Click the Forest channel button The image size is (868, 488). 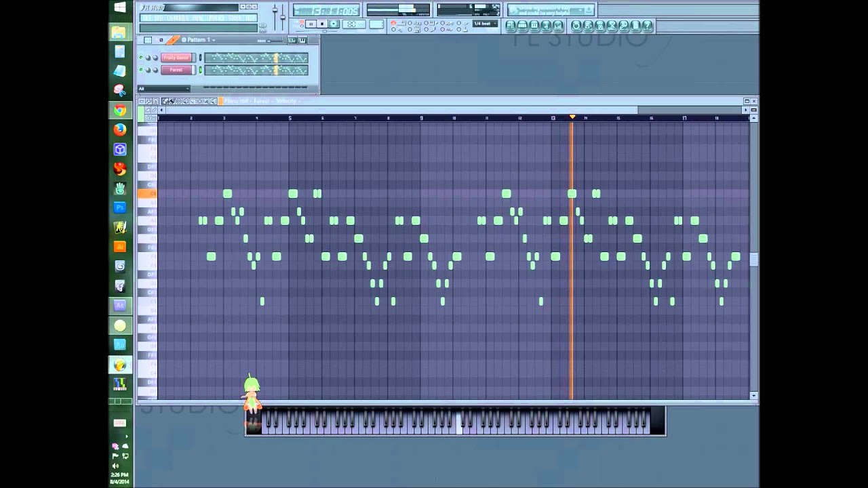[x=177, y=69]
